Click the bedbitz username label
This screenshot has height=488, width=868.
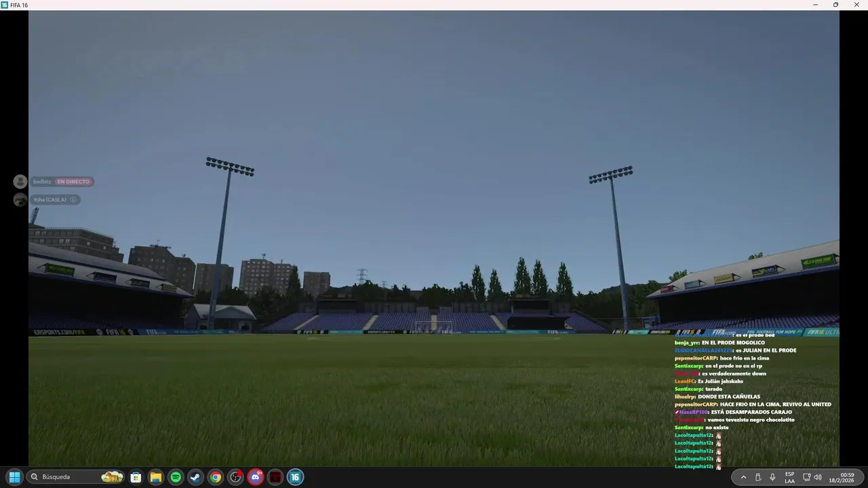pos(42,182)
